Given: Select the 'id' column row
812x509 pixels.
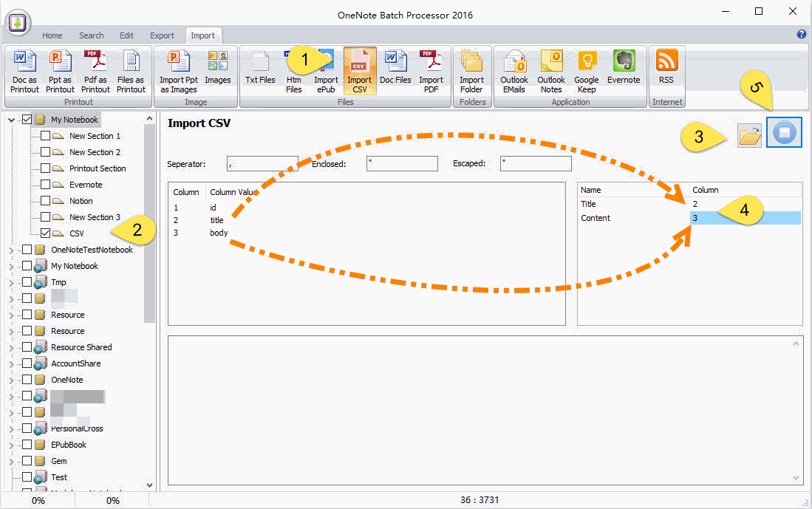Looking at the screenshot, I should tap(366, 208).
